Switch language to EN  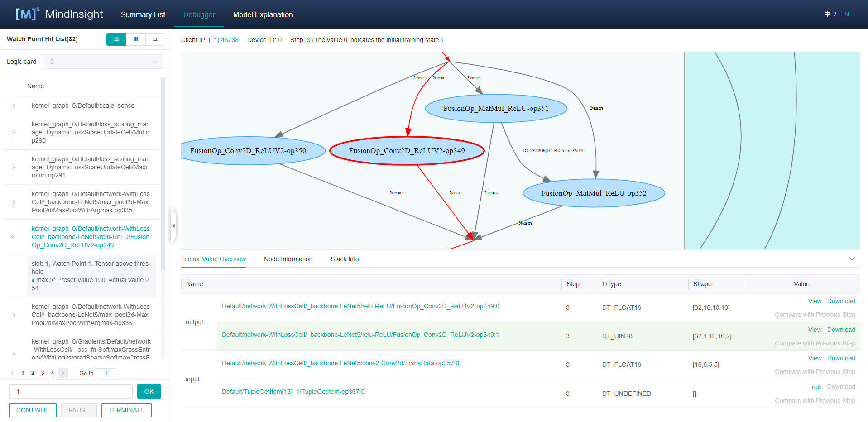coord(844,14)
